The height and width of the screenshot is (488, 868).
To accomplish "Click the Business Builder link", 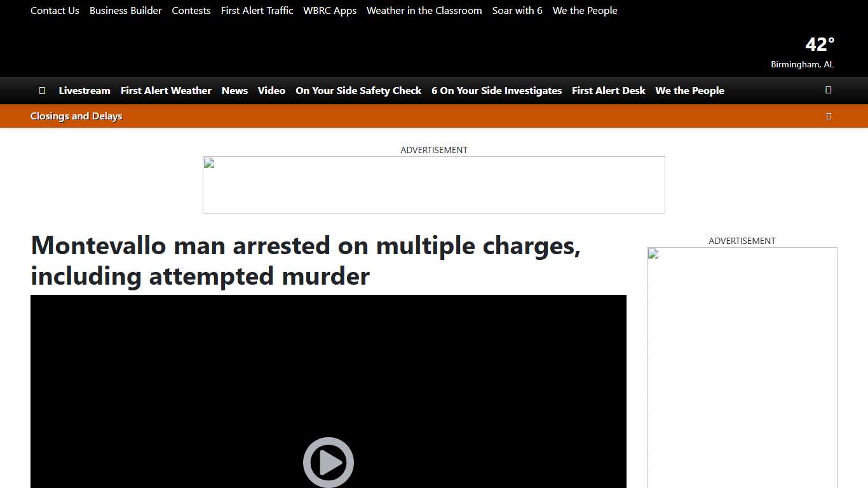I will [125, 10].
